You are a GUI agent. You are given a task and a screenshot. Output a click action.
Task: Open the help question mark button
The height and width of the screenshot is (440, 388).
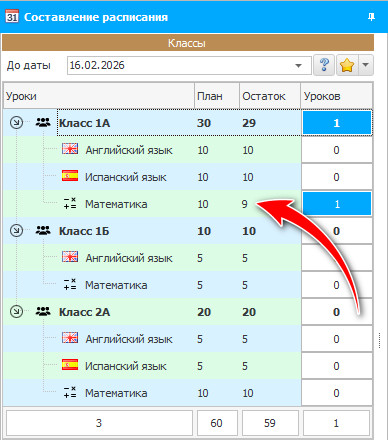324,65
